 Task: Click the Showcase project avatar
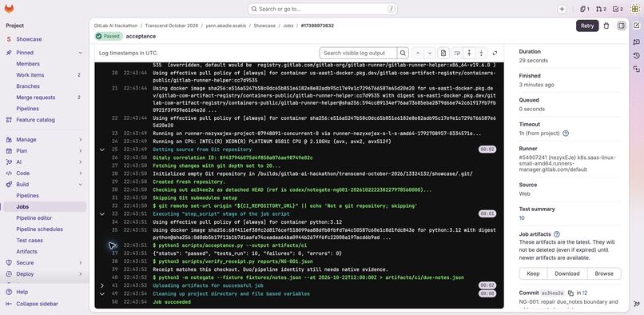tap(9, 39)
